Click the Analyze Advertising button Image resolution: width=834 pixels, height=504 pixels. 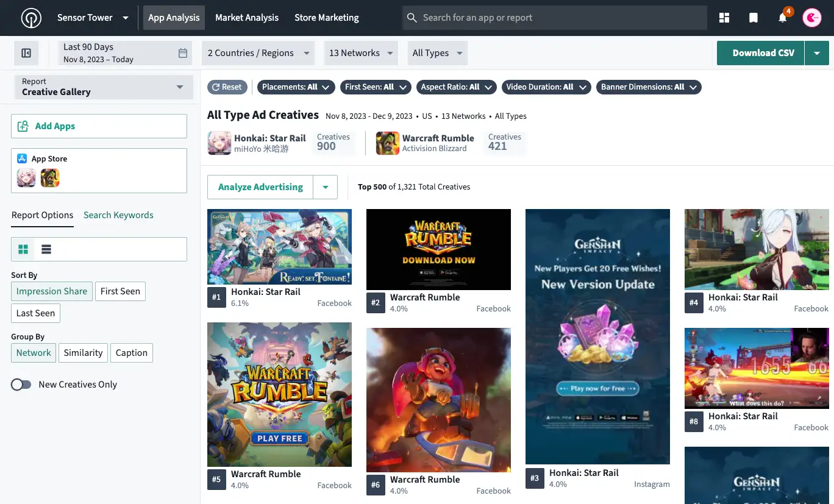(x=260, y=187)
